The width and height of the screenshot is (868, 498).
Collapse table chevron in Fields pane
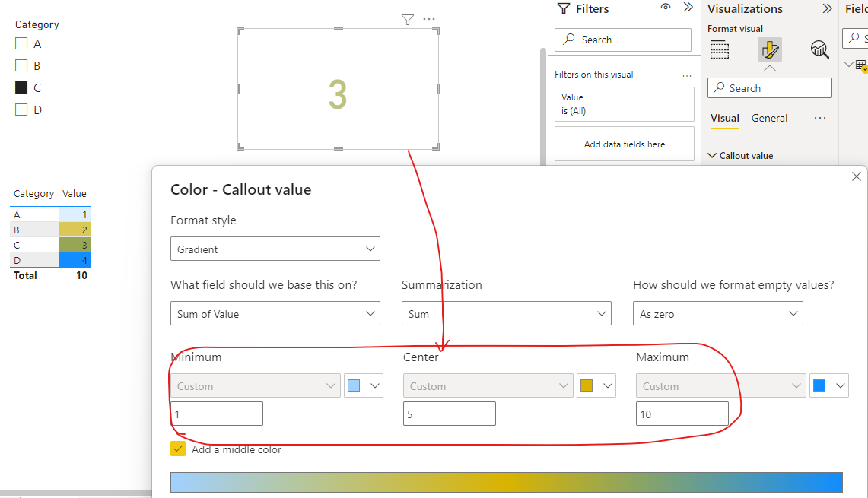point(849,65)
